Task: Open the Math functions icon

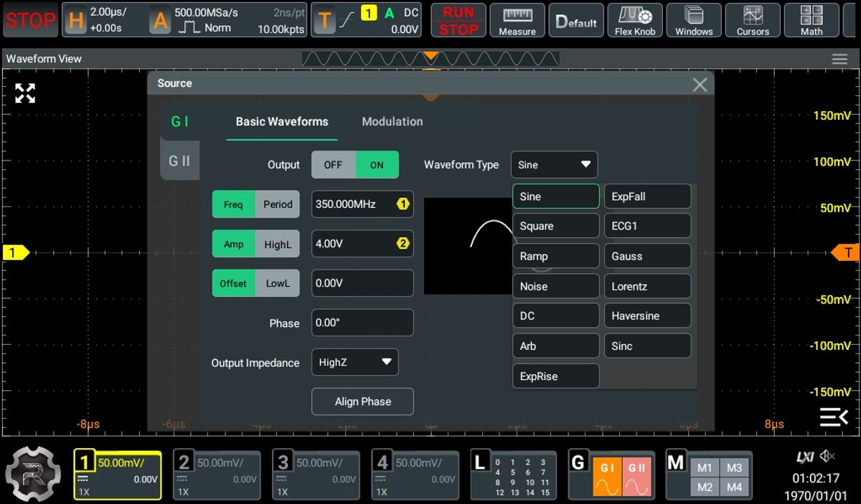Action: click(x=811, y=20)
